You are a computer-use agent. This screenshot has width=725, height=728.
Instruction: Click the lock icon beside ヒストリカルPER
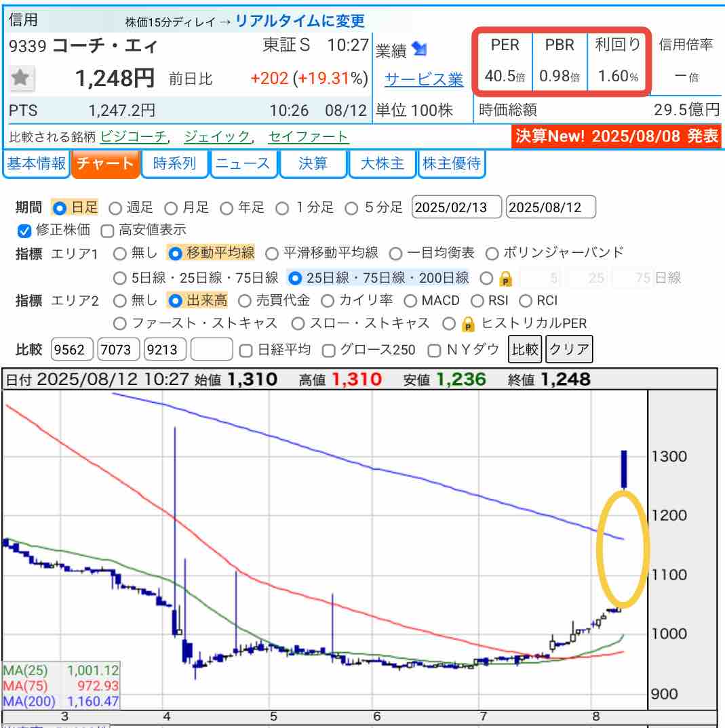coord(468,323)
